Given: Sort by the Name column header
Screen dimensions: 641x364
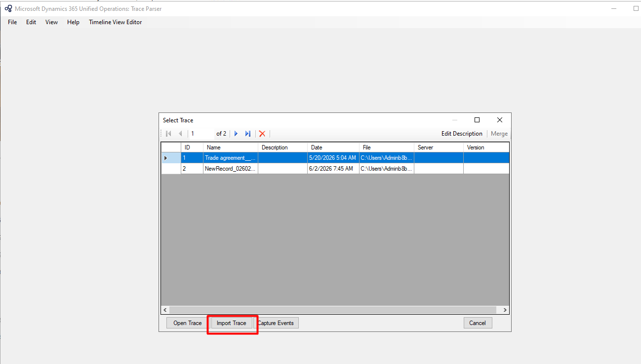Looking at the screenshot, I should tap(230, 147).
